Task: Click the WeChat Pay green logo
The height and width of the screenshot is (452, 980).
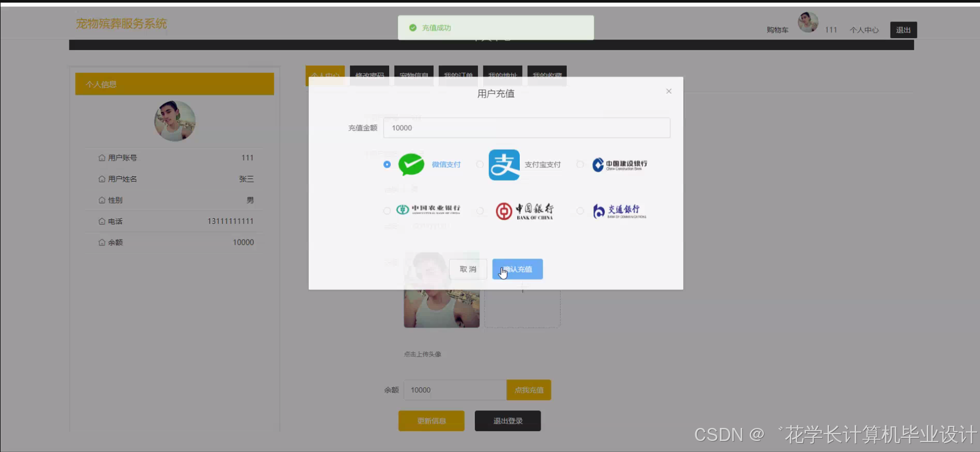Action: pyautogui.click(x=411, y=164)
